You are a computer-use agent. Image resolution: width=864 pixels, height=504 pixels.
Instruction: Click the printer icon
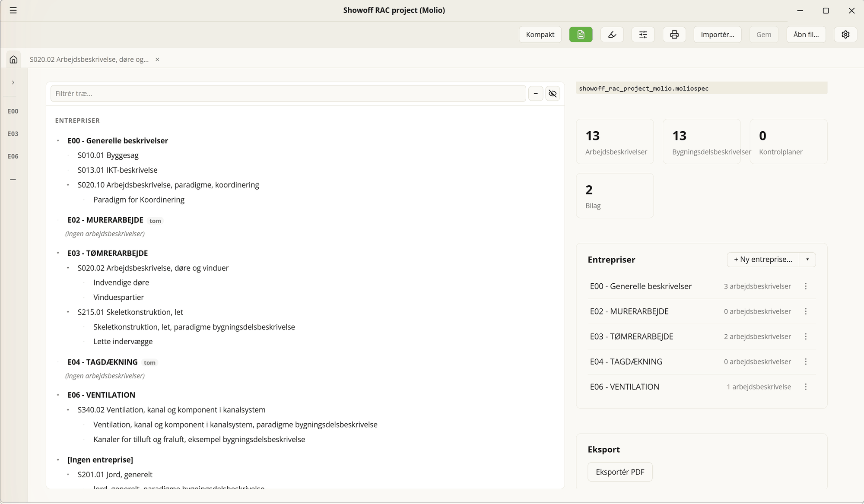(674, 35)
